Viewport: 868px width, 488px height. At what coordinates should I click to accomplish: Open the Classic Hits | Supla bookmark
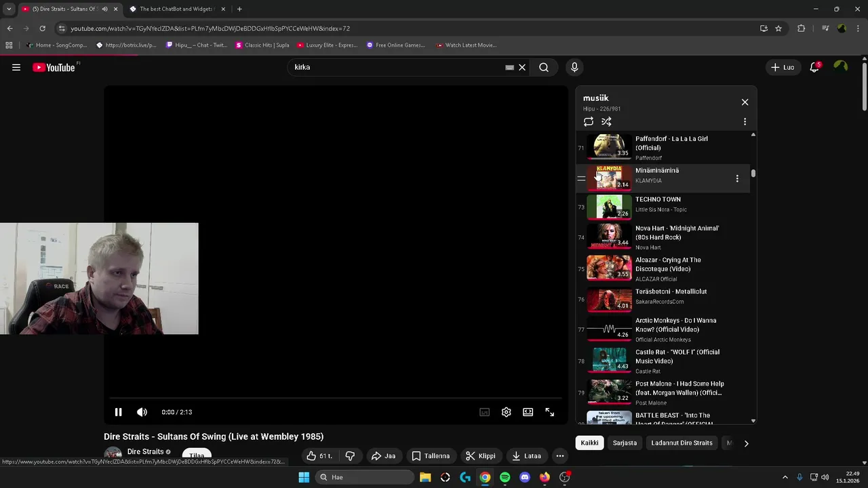click(262, 45)
